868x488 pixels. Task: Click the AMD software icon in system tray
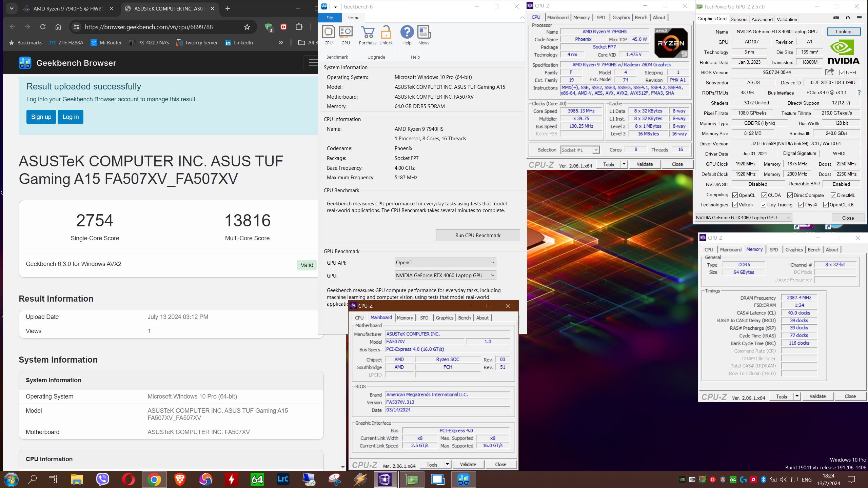coord(753,480)
